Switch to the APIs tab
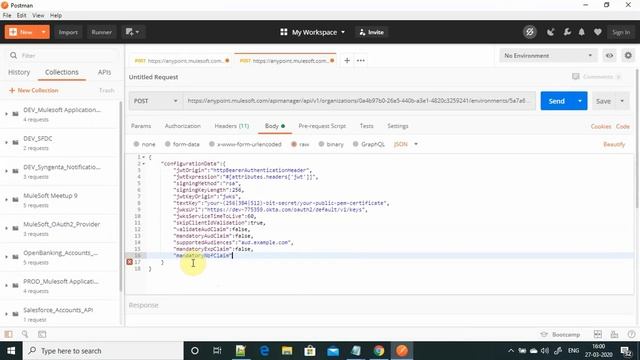The height and width of the screenshot is (360, 640). [104, 72]
